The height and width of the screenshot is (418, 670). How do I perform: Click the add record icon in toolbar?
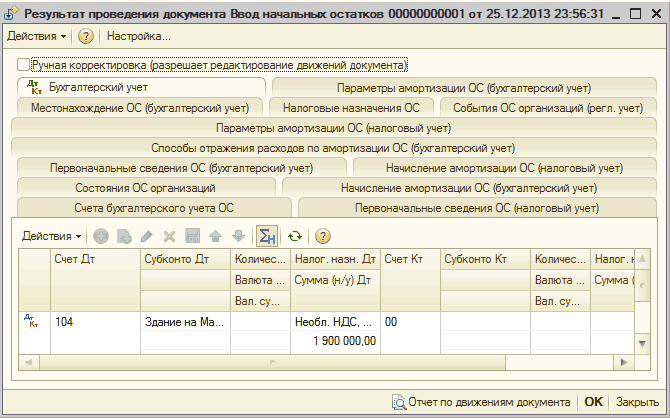pos(101,236)
